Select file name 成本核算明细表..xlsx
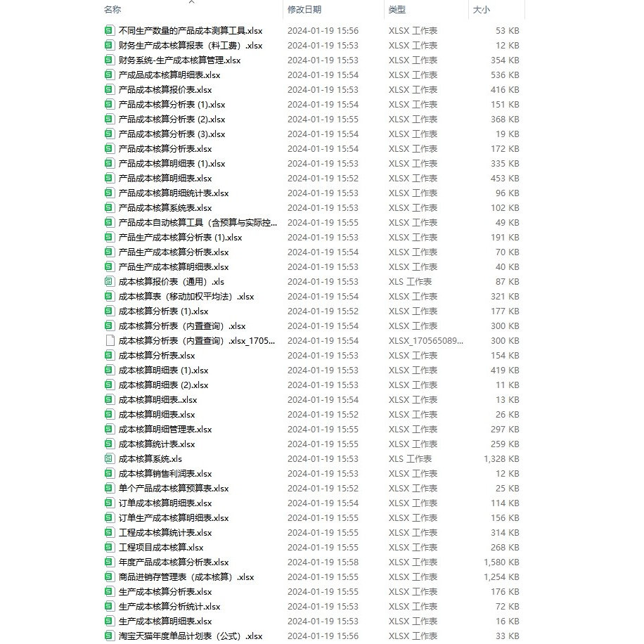The height and width of the screenshot is (644, 644). pyautogui.click(x=157, y=399)
